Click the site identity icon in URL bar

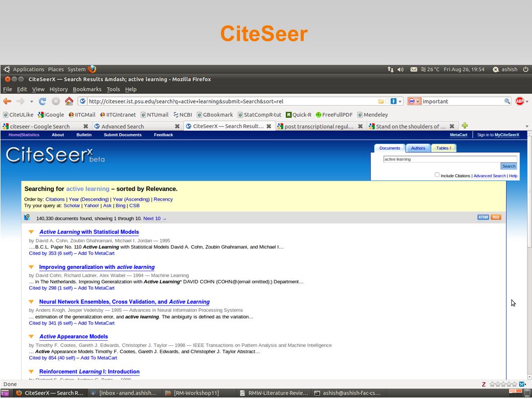pos(82,101)
